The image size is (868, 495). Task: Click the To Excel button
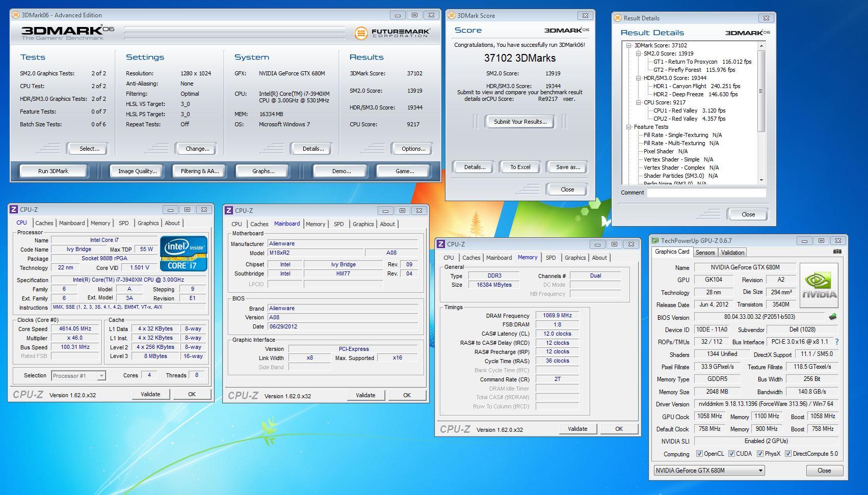click(x=520, y=167)
